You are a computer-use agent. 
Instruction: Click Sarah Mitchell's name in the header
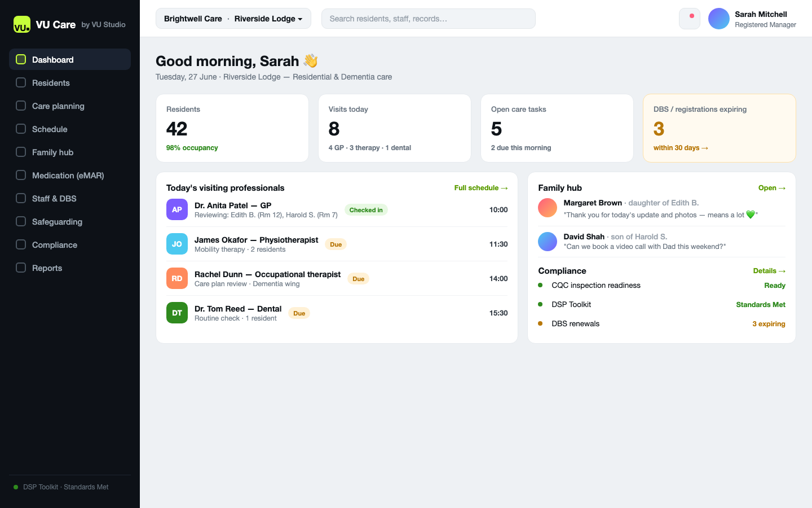(x=761, y=14)
